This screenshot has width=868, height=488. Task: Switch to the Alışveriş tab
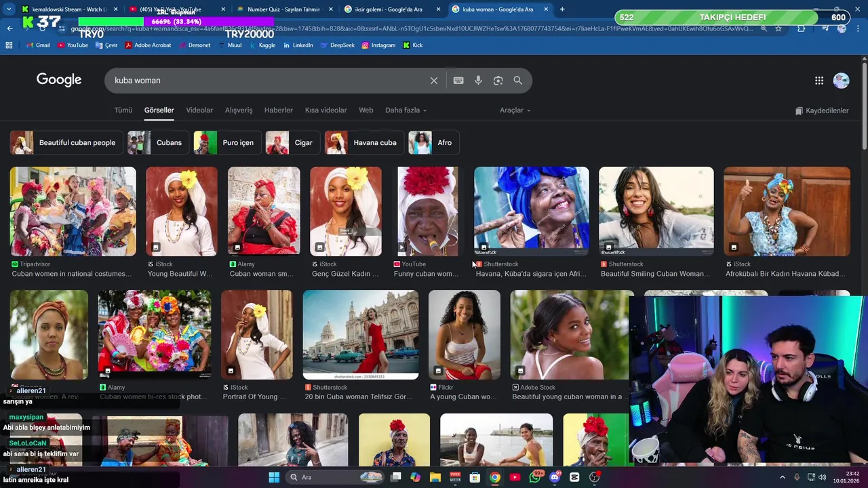coord(239,110)
